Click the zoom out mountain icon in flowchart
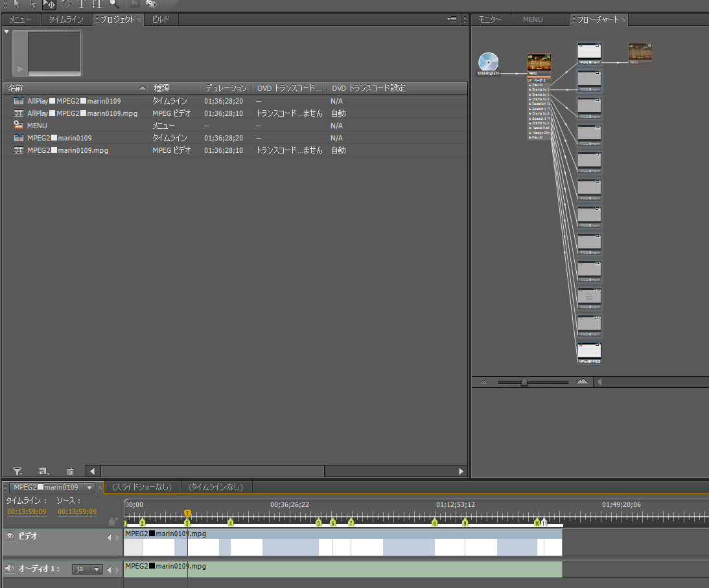709x588 pixels. coord(484,382)
